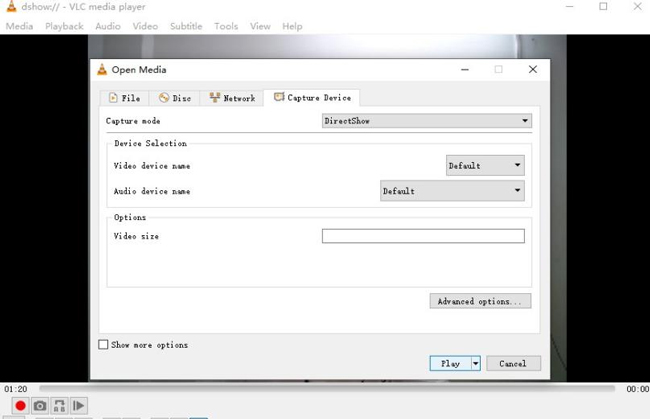Select the Capture Device tab
Viewport: 650px width, 419px height.
[312, 97]
